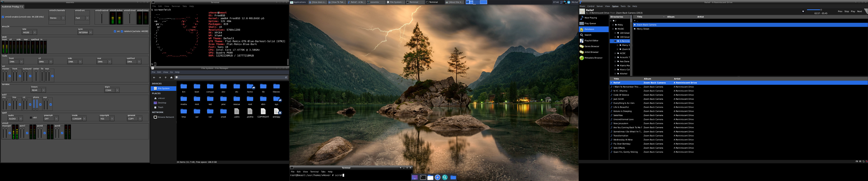The image size is (868, 181).
Task: Open the search magnifier icon in dock
Action: point(445,177)
